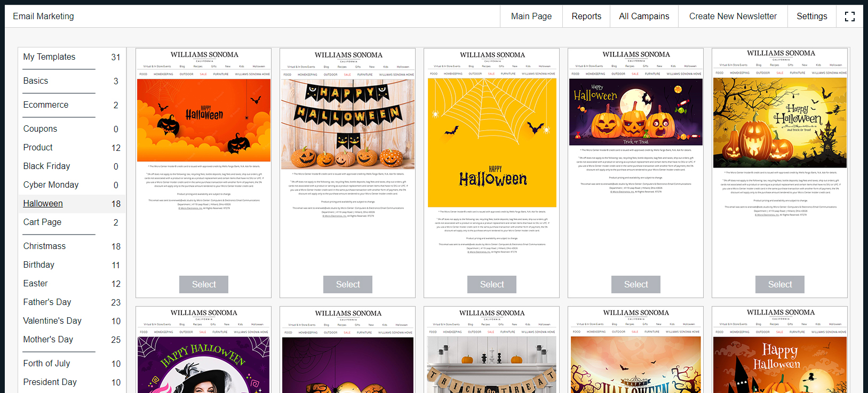Click Select under purple Trick or Treat template
The width and height of the screenshot is (868, 393).
pyautogui.click(x=636, y=285)
